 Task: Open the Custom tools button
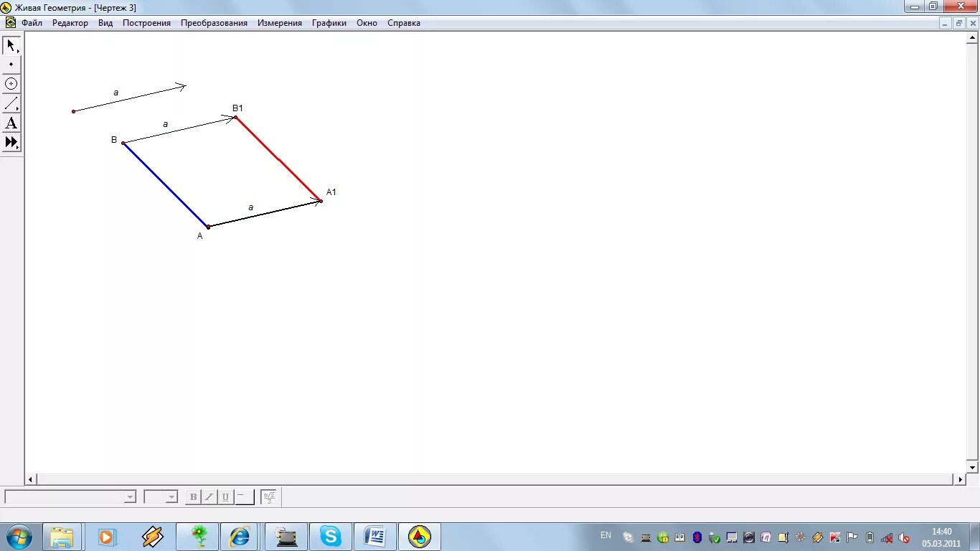click(11, 142)
